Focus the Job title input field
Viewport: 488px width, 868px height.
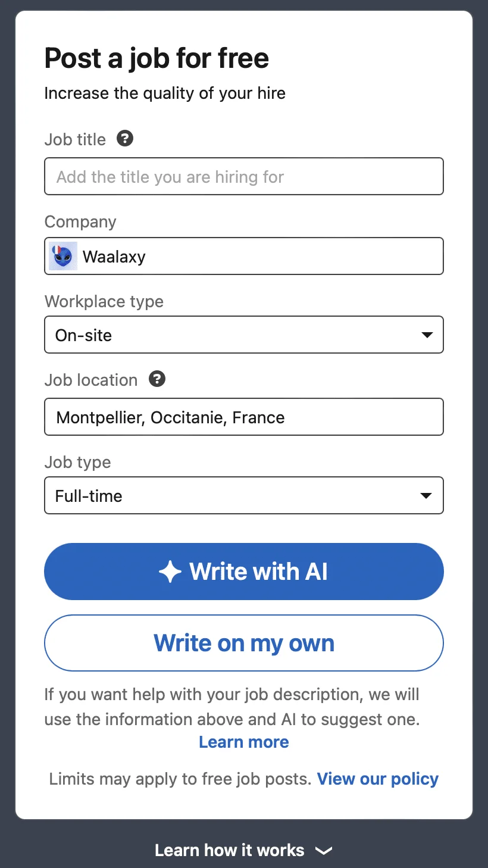coord(244,176)
